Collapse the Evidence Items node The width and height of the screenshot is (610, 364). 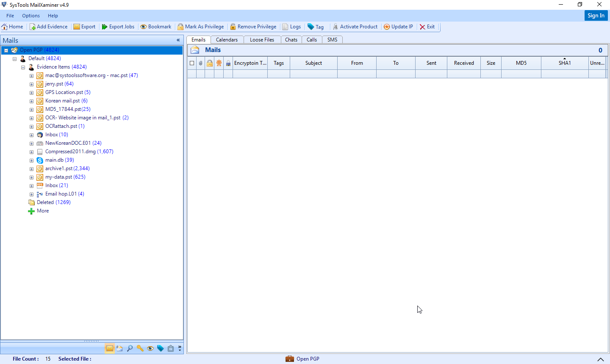click(23, 67)
